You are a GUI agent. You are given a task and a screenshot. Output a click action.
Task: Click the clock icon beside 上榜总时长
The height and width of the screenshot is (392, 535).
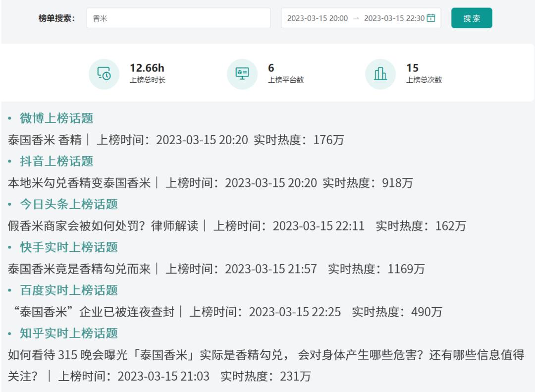pyautogui.click(x=104, y=73)
